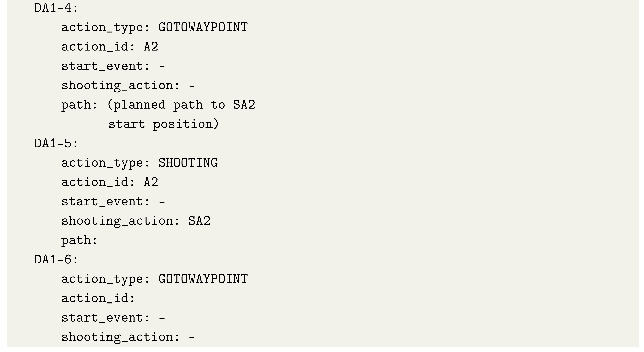Click the 'action_id: -' line under DA1-6

coord(105,298)
